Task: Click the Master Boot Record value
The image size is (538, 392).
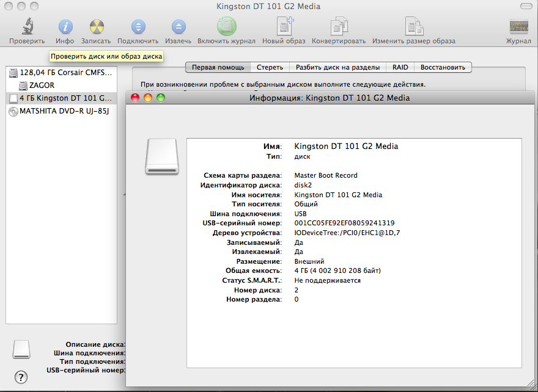Action: tap(326, 175)
